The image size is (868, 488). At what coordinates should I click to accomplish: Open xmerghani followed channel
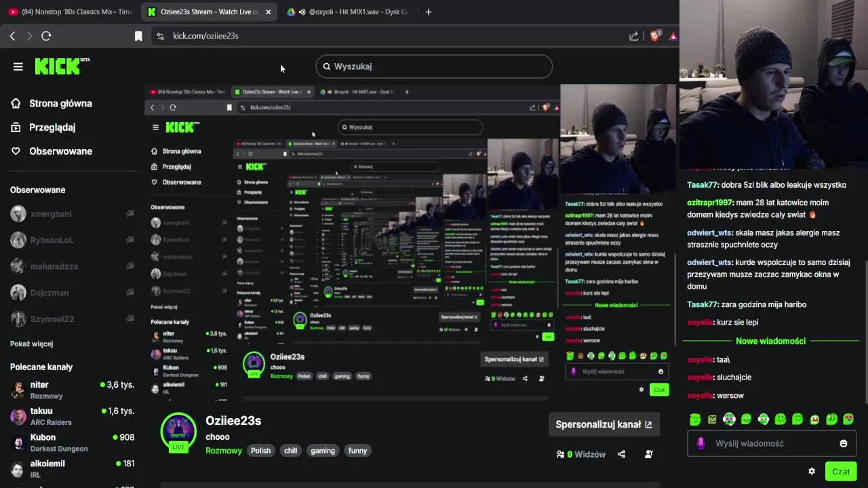[x=72, y=213]
